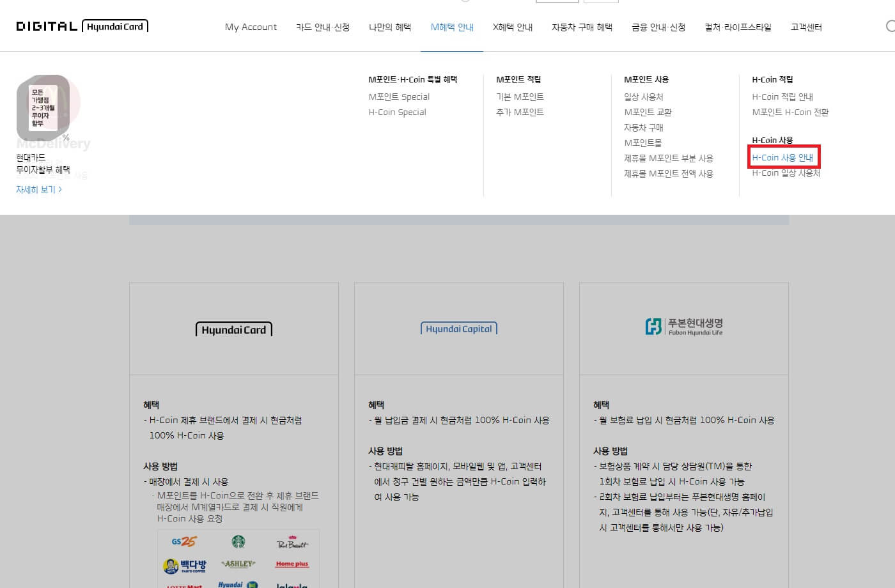
Task: Open 기본 M포인트 link
Action: [520, 97]
